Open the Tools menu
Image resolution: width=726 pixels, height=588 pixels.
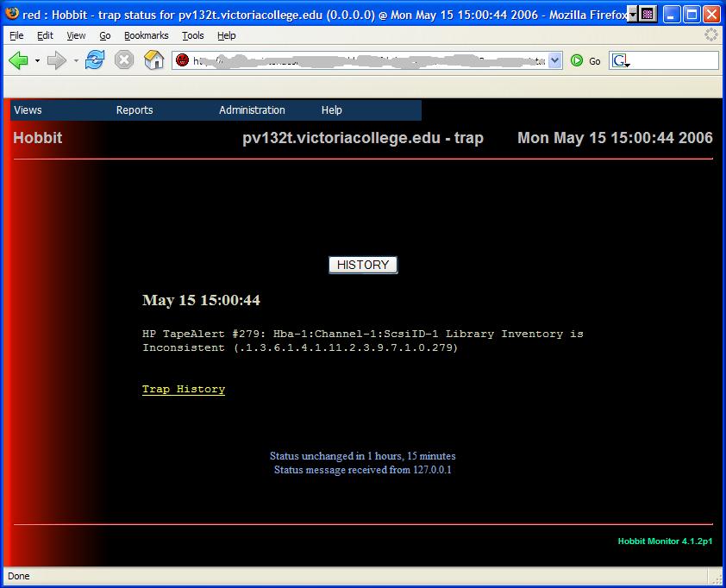(x=193, y=35)
